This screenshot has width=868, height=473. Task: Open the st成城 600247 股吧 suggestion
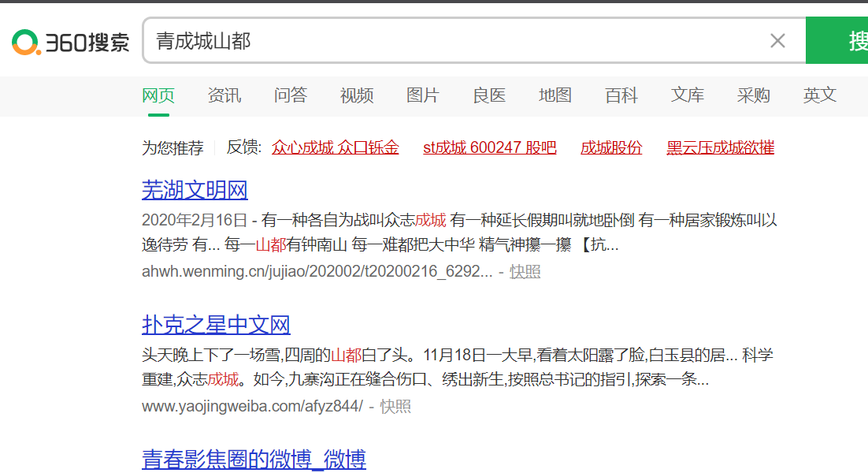pyautogui.click(x=490, y=147)
